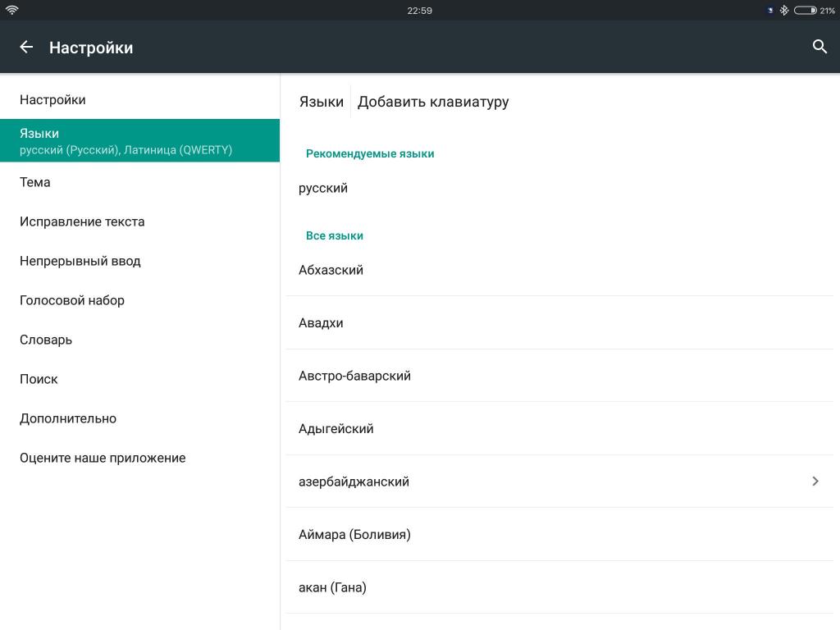840x630 pixels.
Task: Expand азербайджанский language variants chevron
Action: click(815, 481)
